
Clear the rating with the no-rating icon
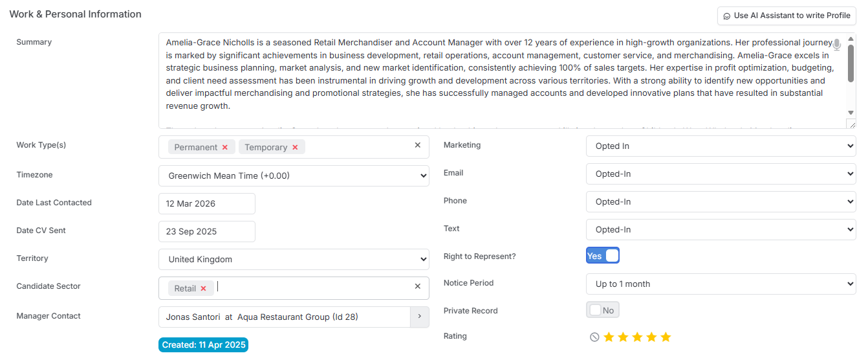coord(594,337)
